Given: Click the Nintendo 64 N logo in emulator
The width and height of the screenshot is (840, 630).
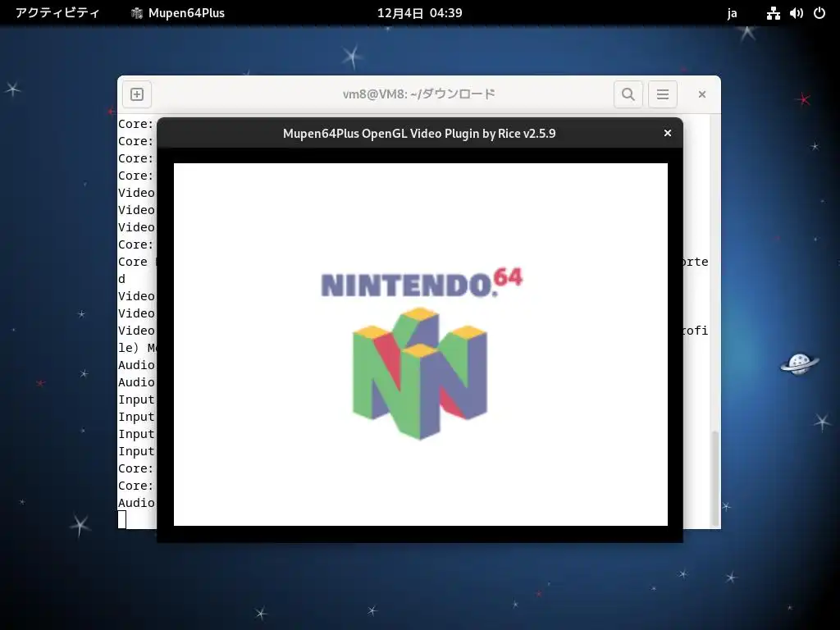Looking at the screenshot, I should [x=419, y=373].
